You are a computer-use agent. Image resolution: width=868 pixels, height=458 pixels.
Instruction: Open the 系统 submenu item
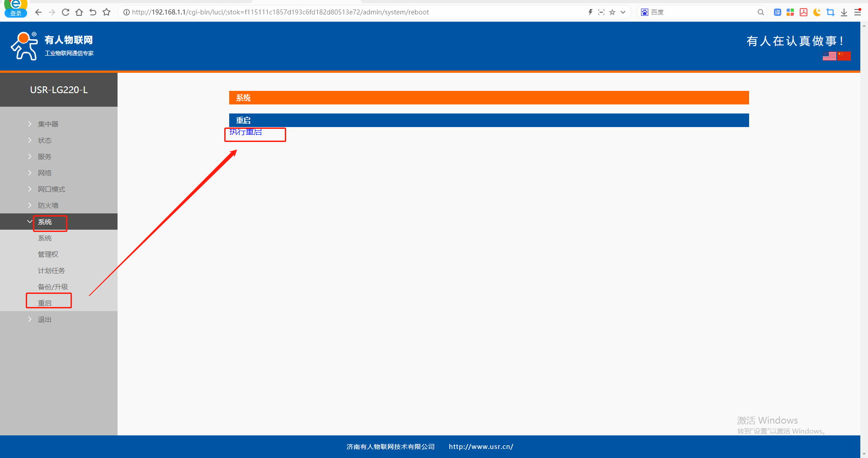45,238
